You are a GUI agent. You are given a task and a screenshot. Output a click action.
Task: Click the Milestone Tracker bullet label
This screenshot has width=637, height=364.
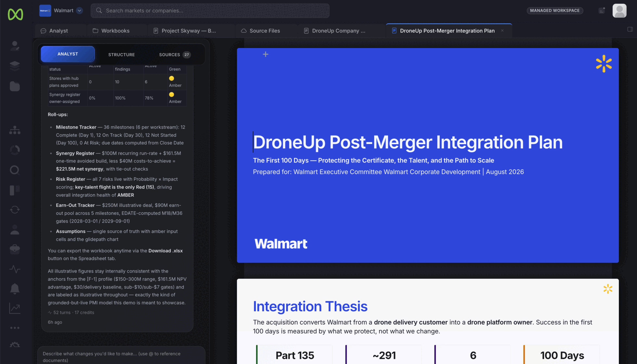tap(76, 127)
